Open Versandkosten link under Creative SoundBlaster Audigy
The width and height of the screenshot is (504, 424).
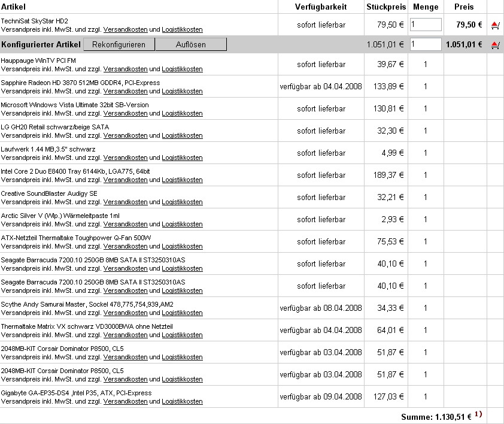[x=125, y=202]
